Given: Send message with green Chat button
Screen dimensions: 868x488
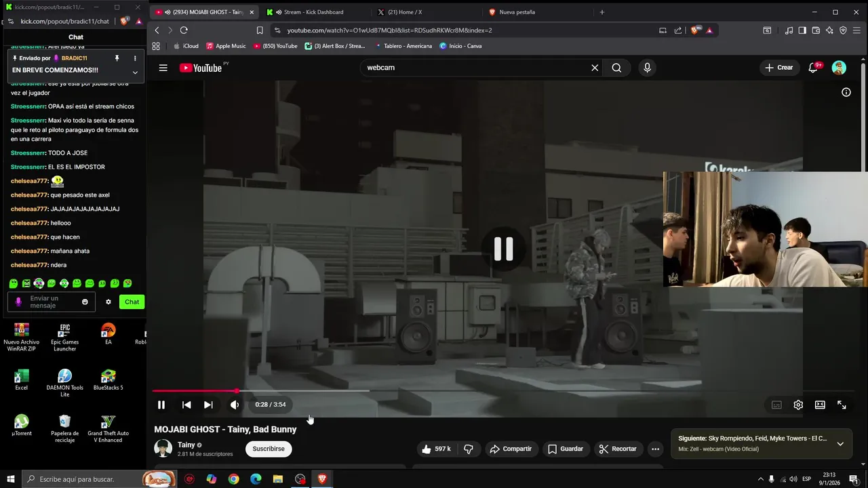Looking at the screenshot, I should tap(132, 302).
